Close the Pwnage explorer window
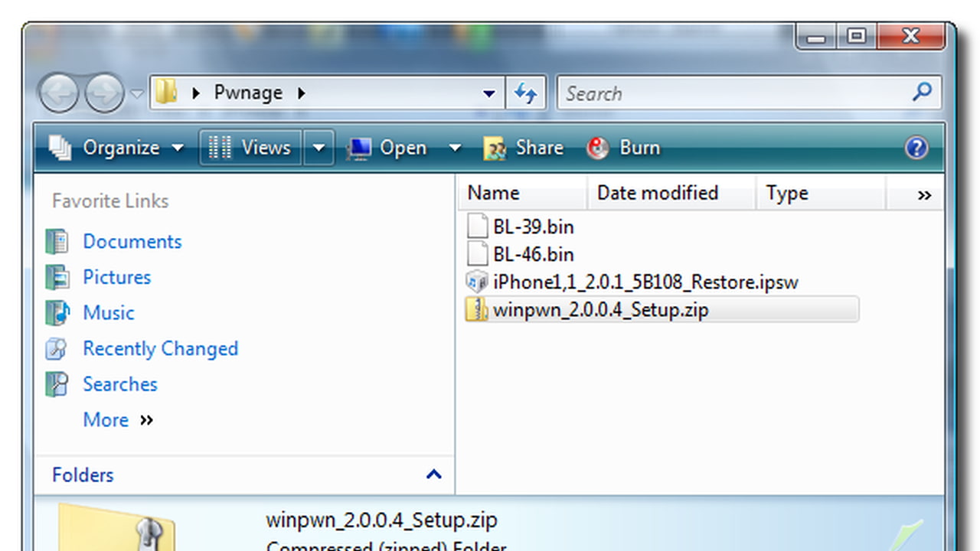Image resolution: width=980 pixels, height=551 pixels. point(910,37)
